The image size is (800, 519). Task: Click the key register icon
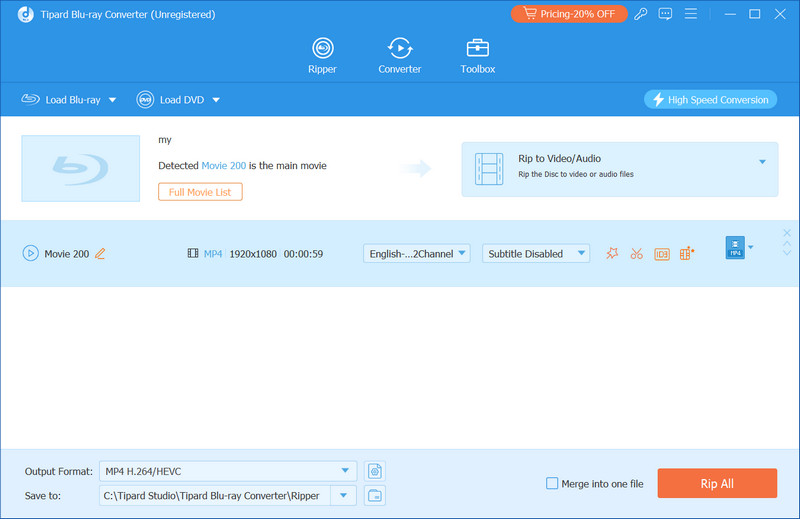click(x=641, y=14)
